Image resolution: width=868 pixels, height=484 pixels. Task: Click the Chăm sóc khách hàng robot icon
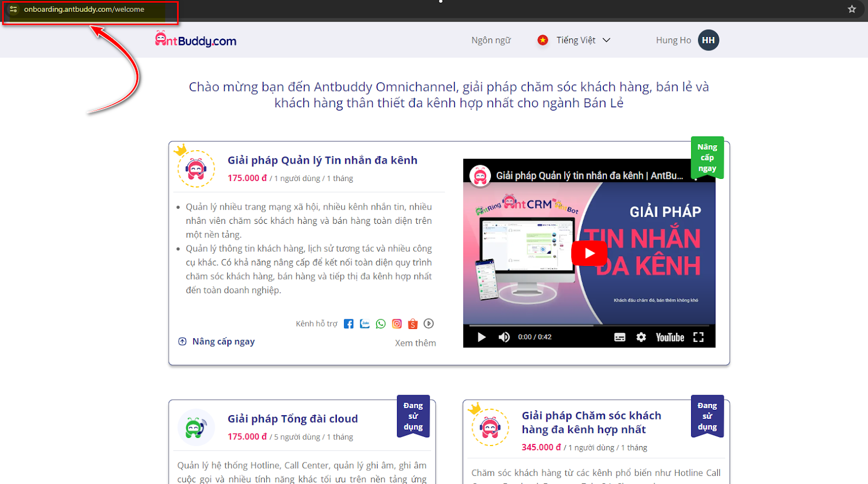tap(490, 427)
